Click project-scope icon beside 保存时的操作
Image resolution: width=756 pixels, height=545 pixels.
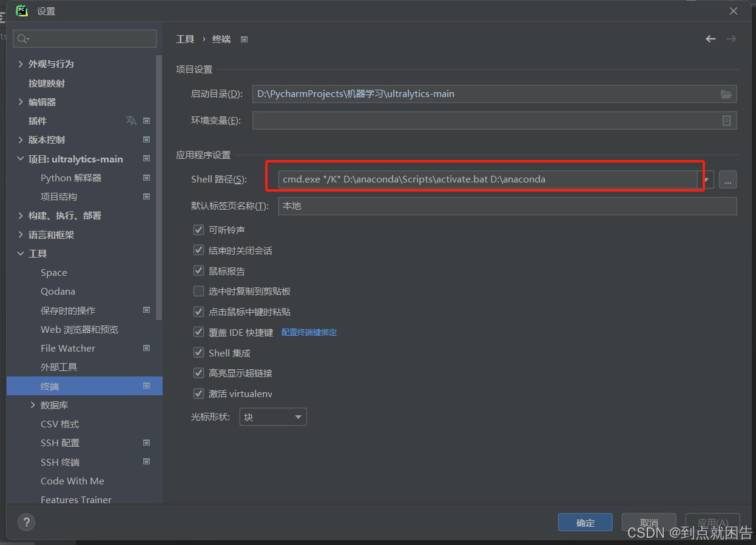click(x=146, y=310)
